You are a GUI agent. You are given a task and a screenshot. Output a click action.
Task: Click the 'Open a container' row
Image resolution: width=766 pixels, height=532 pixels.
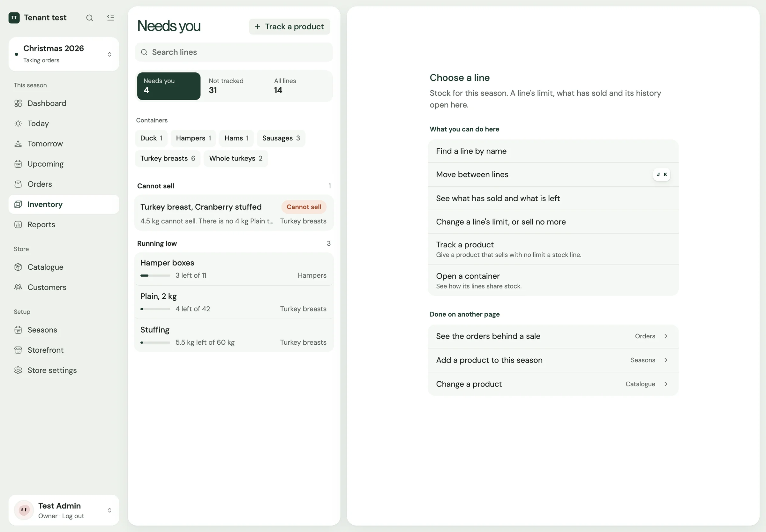(x=553, y=280)
